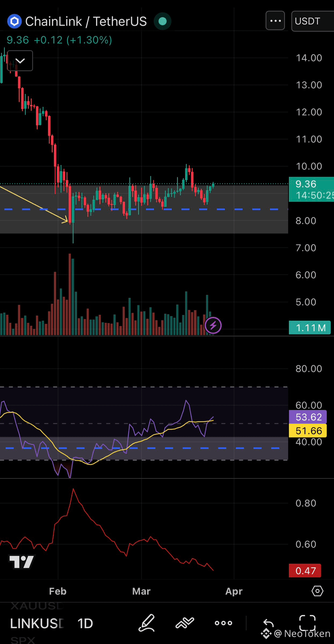334x644 pixels.
Task: Tap the Apr date label on time axis
Action: tap(234, 591)
